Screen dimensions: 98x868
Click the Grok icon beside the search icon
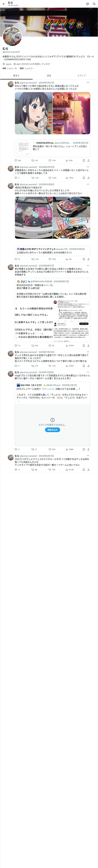[87, 4]
